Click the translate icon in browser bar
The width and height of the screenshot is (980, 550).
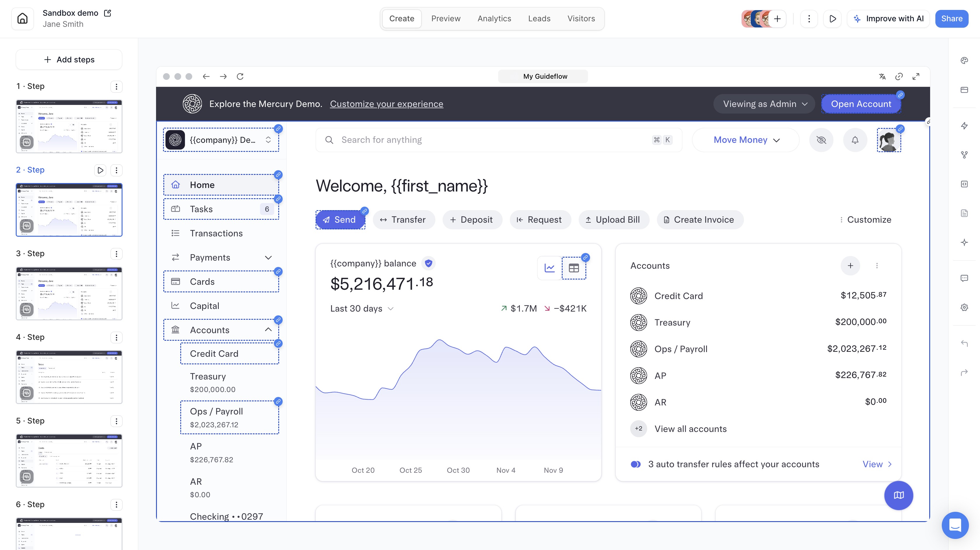click(x=882, y=76)
